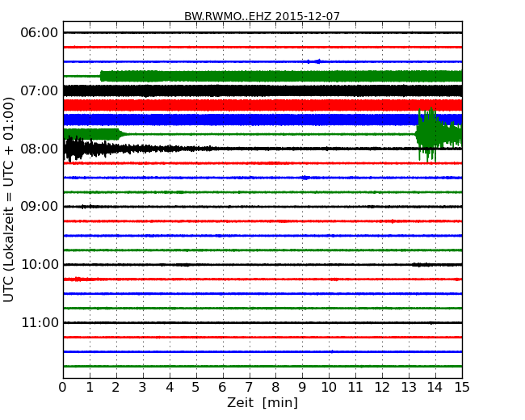The width and height of the screenshot is (525, 420).
Task: Click the large green seismic burst near minute 14
Action: click(438, 135)
